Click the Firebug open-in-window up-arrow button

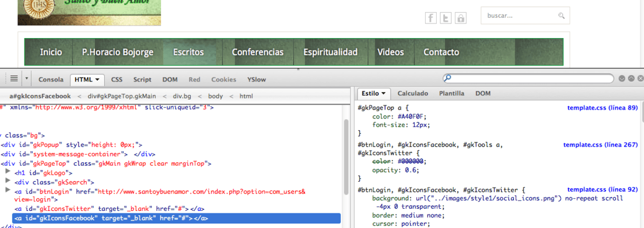click(631, 78)
